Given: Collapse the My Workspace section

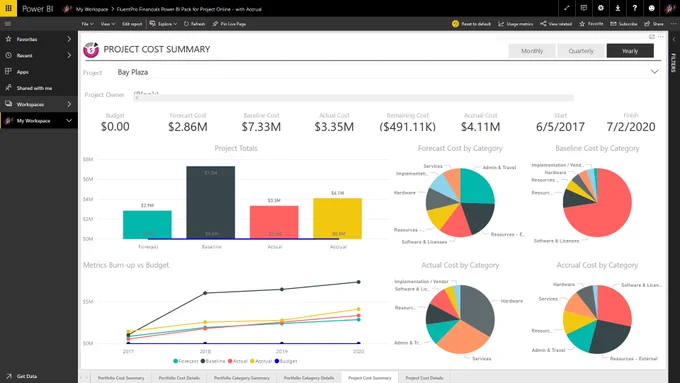Looking at the screenshot, I should point(69,121).
